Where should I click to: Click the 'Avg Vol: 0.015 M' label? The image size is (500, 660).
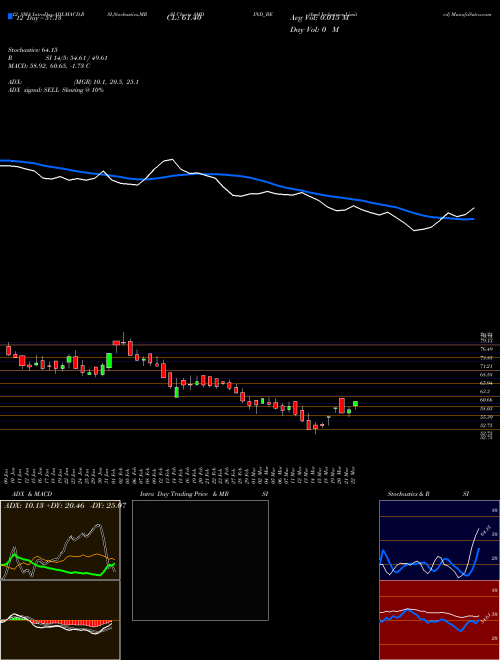tap(319, 18)
